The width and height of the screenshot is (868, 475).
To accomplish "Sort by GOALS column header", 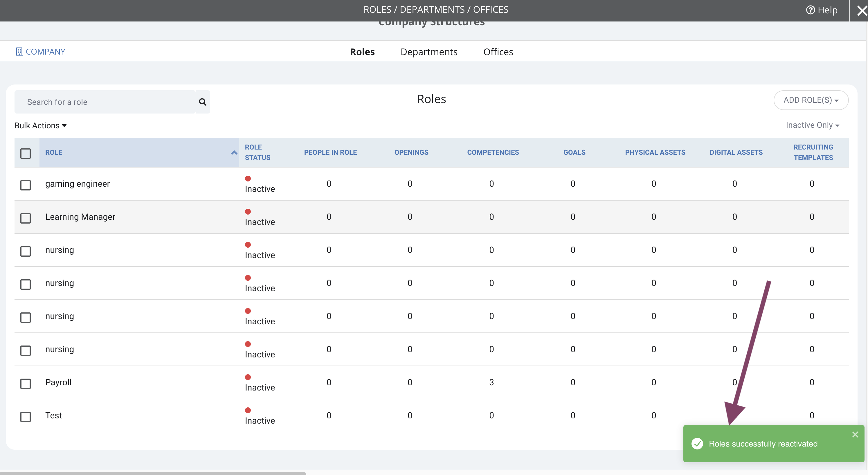I will (x=574, y=152).
